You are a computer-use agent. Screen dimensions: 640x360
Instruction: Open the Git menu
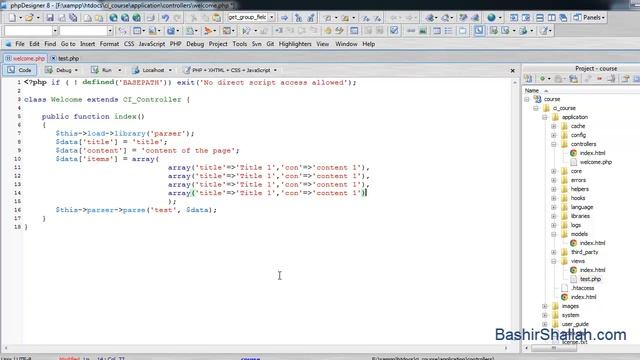[x=270, y=44]
